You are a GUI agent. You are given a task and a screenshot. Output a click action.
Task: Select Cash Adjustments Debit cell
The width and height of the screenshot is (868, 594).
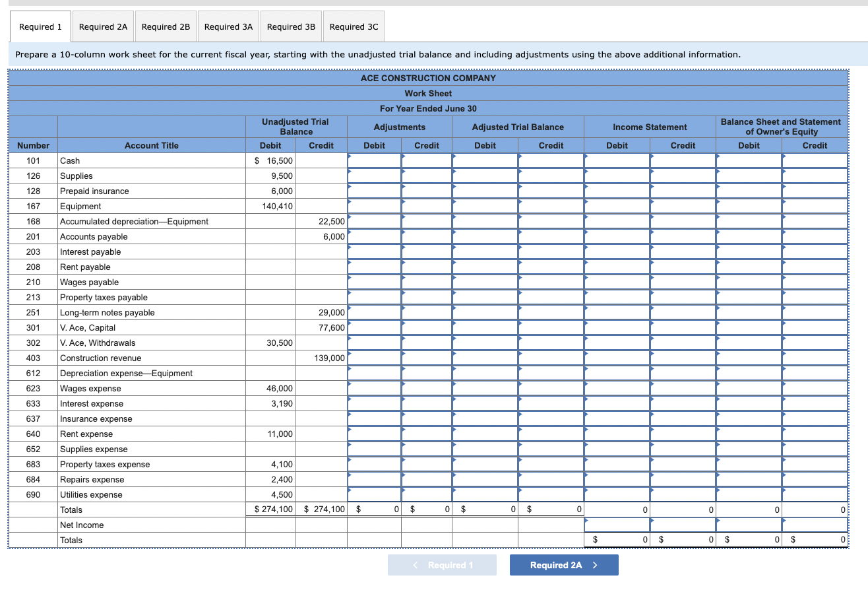coord(374,160)
